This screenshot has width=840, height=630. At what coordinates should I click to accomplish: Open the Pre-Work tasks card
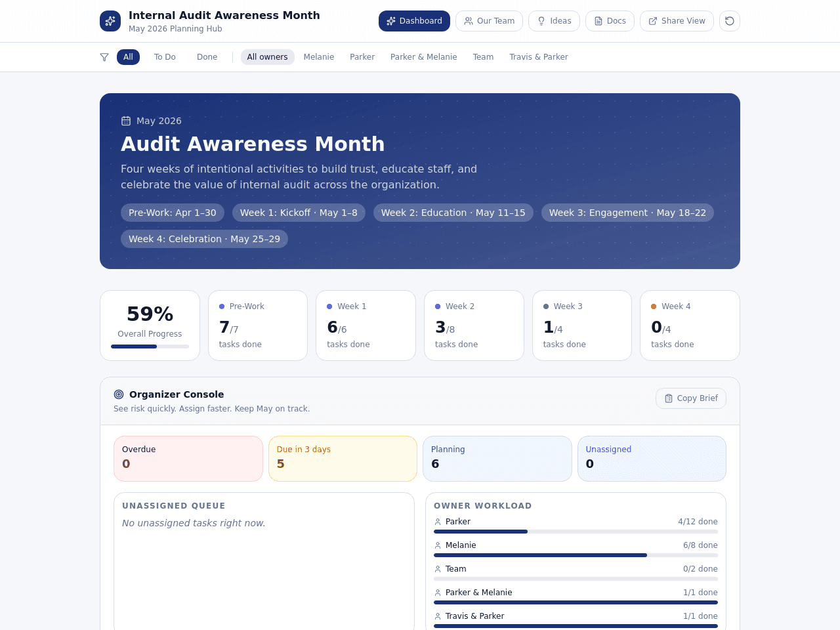(258, 325)
